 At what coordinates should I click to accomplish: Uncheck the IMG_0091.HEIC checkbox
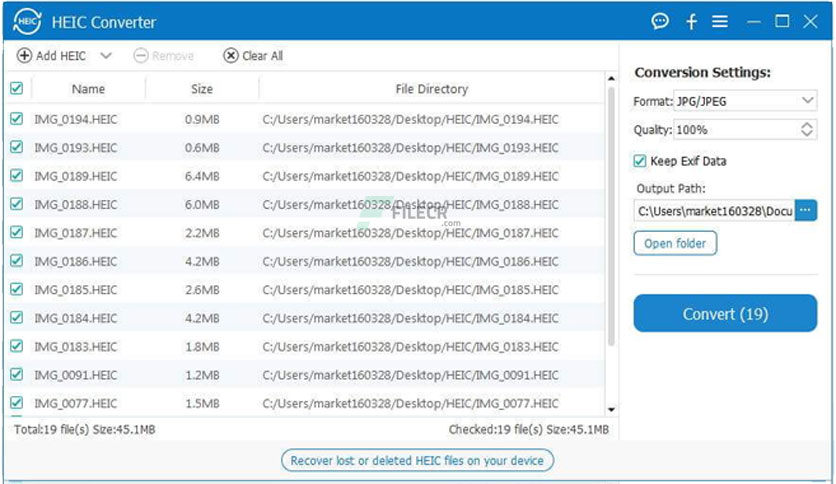(17, 374)
